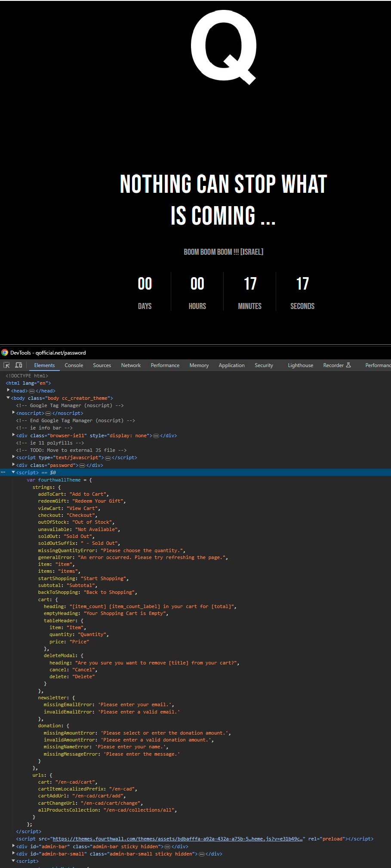Select the ie info bar comment
The width and height of the screenshot is (391, 868).
(x=44, y=428)
